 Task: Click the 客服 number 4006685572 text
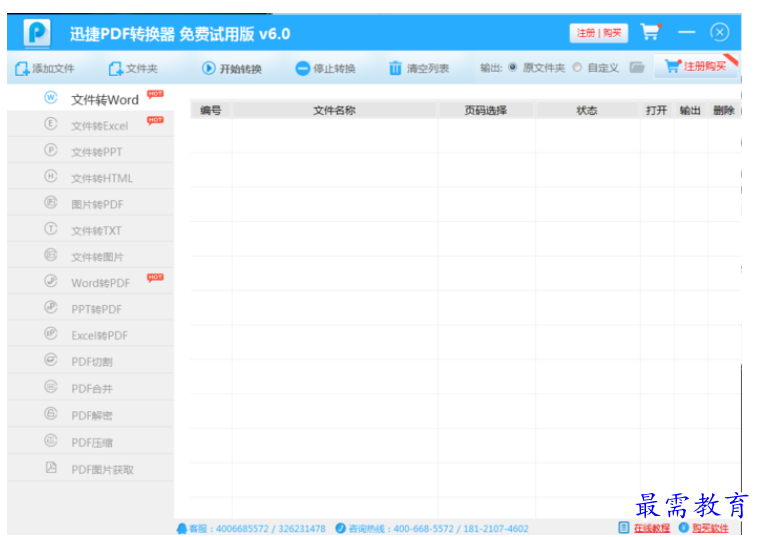(242, 529)
